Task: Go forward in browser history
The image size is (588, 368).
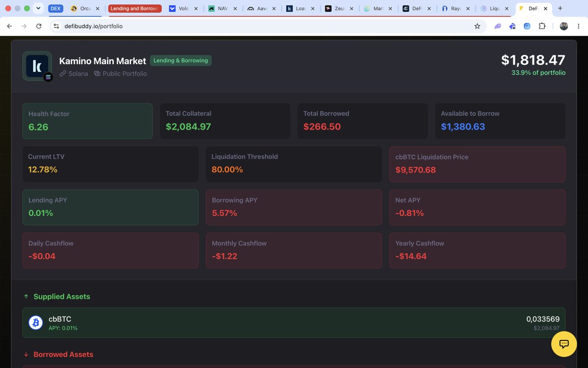Action: coord(24,26)
